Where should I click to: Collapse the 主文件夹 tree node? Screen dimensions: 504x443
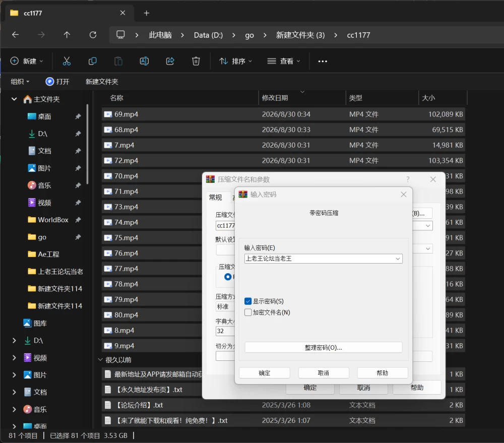click(x=14, y=99)
